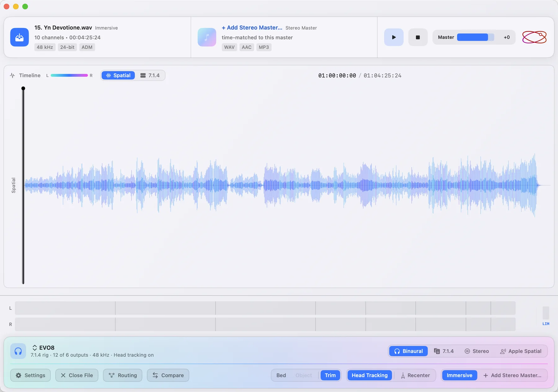Click the Compare button

tap(168, 375)
